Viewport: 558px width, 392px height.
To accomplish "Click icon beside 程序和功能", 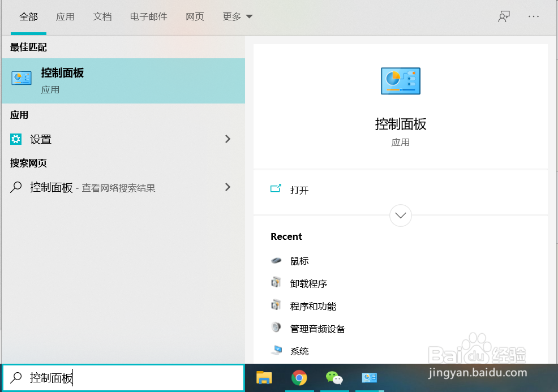I will point(276,305).
